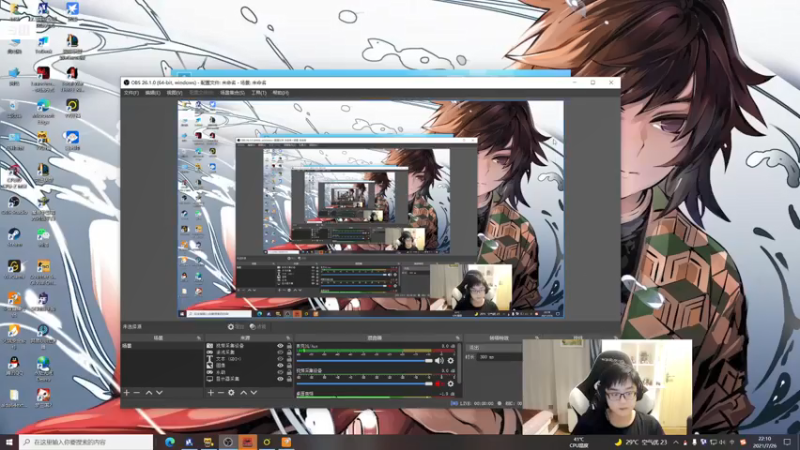Open the 帮助(H) menu
Screen dimensions: 800x450
[281, 93]
